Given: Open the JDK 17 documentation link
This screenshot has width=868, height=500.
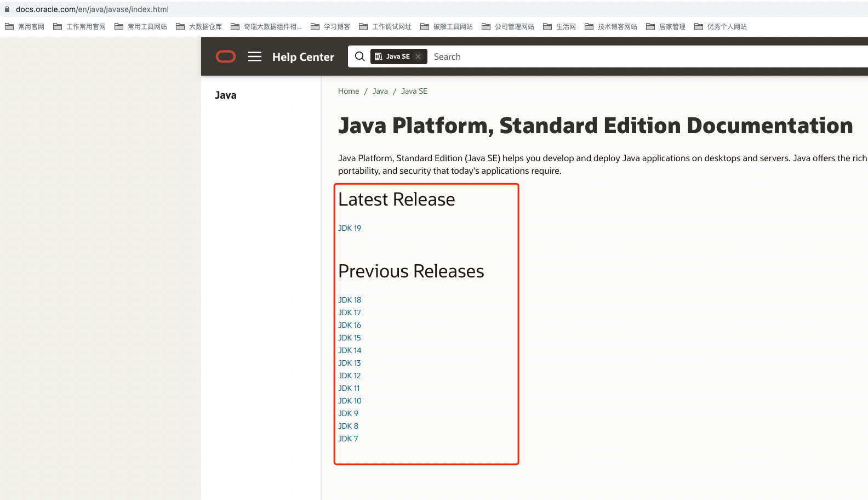Looking at the screenshot, I should pos(350,312).
